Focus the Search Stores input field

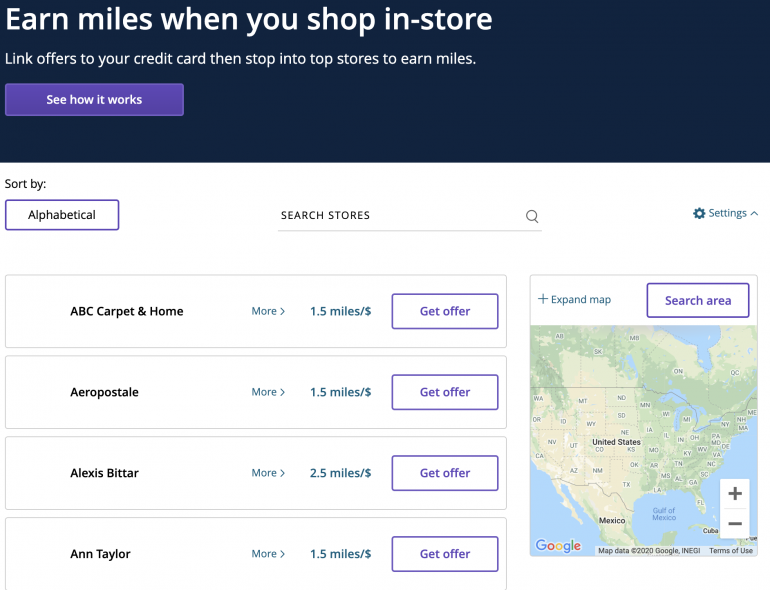400,216
